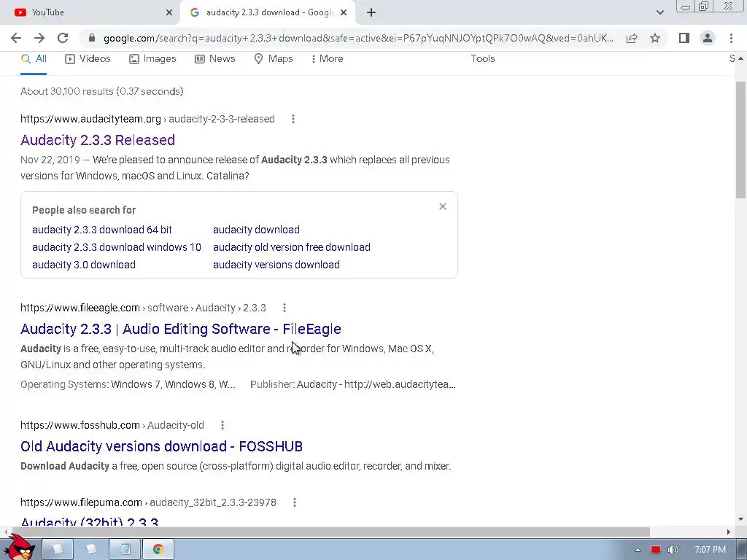This screenshot has height=560, width=747.
Task: Reload the current page
Action: pos(63,38)
